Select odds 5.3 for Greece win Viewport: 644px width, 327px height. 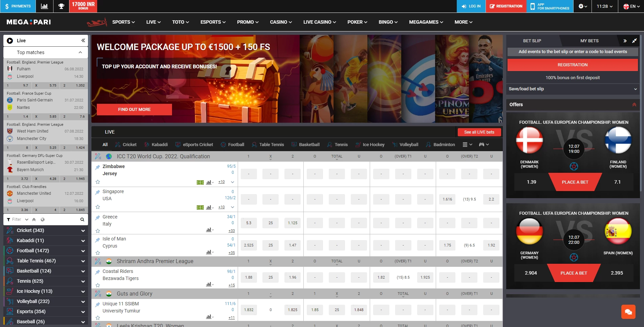tap(249, 223)
